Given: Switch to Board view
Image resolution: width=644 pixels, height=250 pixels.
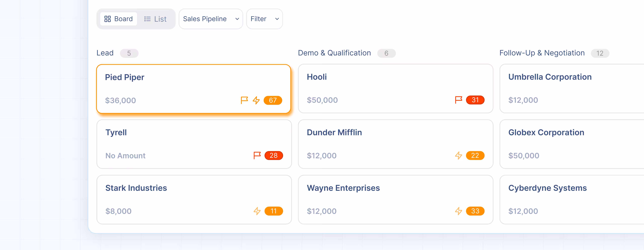Looking at the screenshot, I should [118, 19].
